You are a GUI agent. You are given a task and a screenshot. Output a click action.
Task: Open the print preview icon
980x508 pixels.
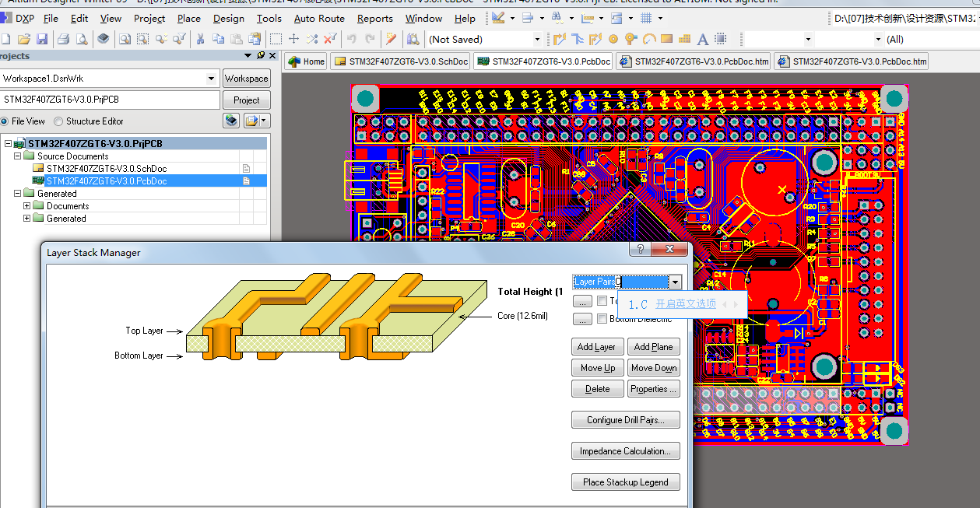81,39
